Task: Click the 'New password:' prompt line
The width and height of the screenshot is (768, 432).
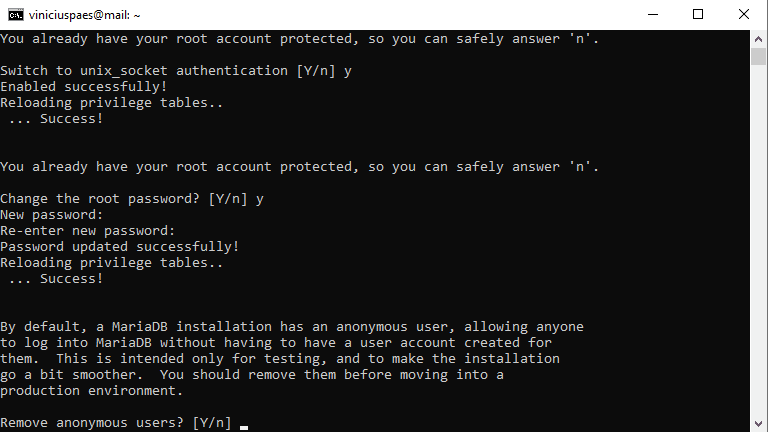Action: (x=51, y=215)
